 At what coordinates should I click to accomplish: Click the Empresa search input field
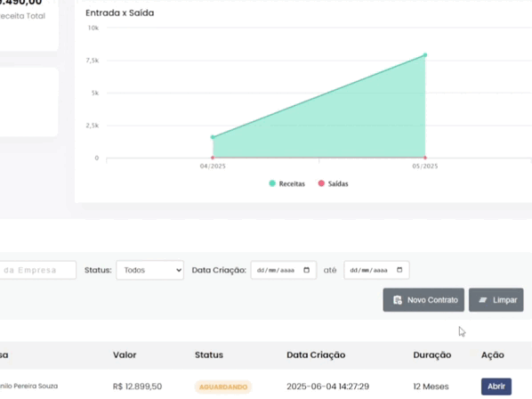click(x=38, y=270)
